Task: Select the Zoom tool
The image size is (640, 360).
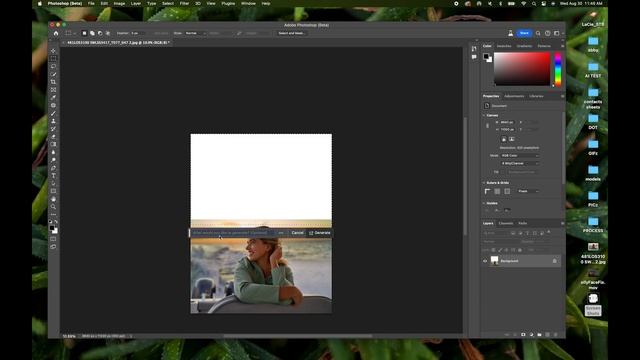Action: coord(53,207)
